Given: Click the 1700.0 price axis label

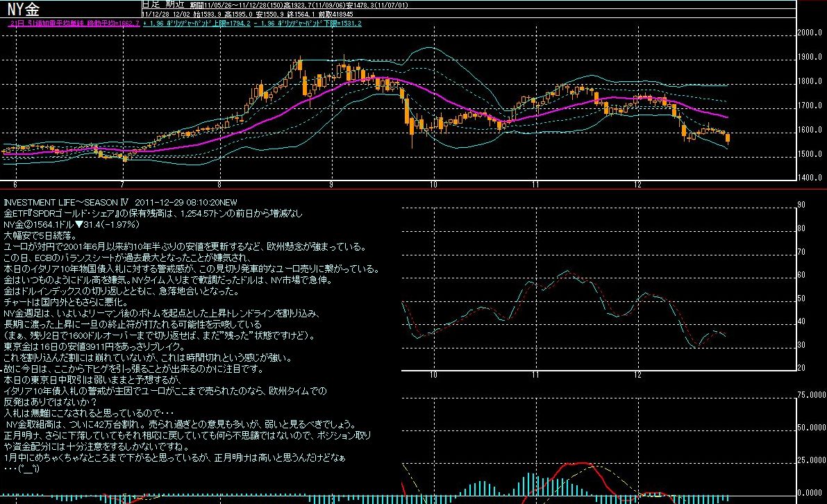Looking at the screenshot, I should tap(810, 106).
